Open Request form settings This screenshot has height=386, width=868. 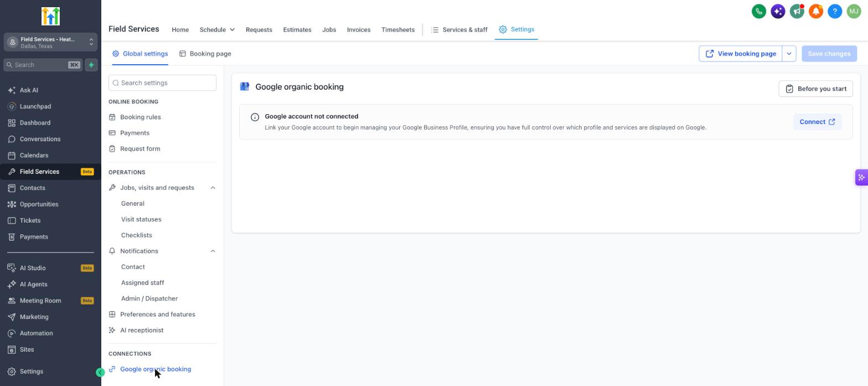pos(140,149)
